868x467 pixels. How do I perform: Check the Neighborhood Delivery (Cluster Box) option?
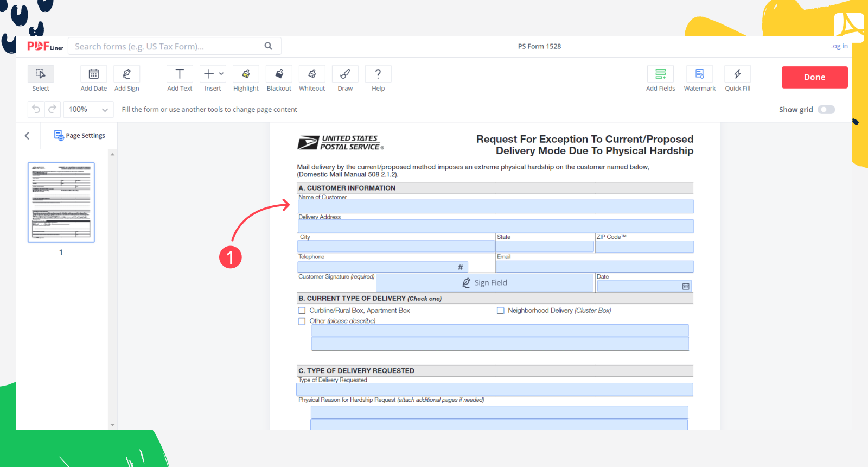(x=501, y=311)
